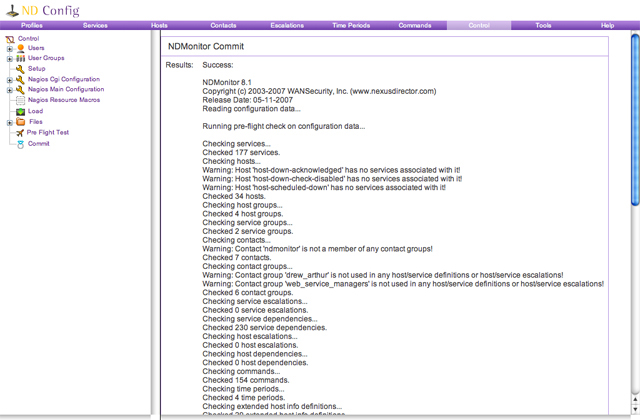Open the Help tab
Viewport: 640px width, 420px height.
pyautogui.click(x=607, y=25)
